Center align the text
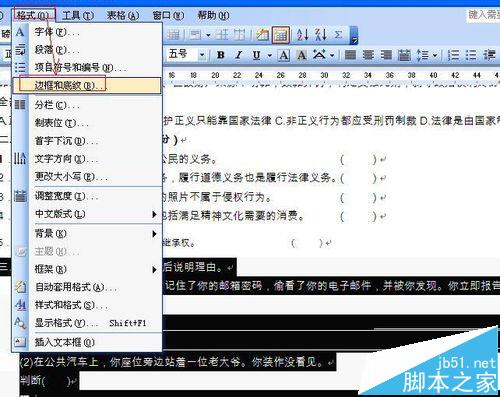 [x=368, y=55]
